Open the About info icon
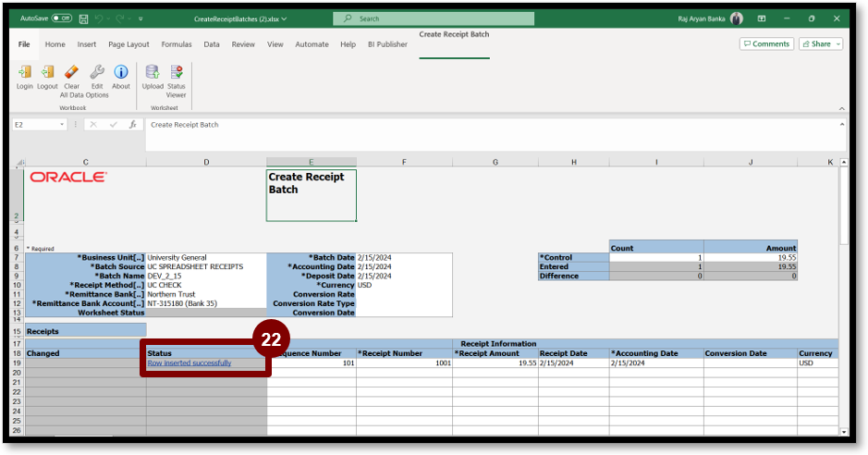The image size is (868, 455). (x=121, y=72)
